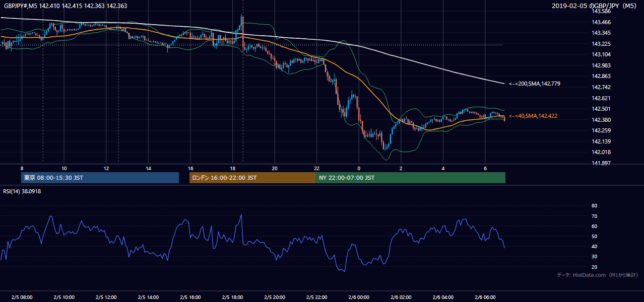Click price axis value 142.018

(601, 152)
